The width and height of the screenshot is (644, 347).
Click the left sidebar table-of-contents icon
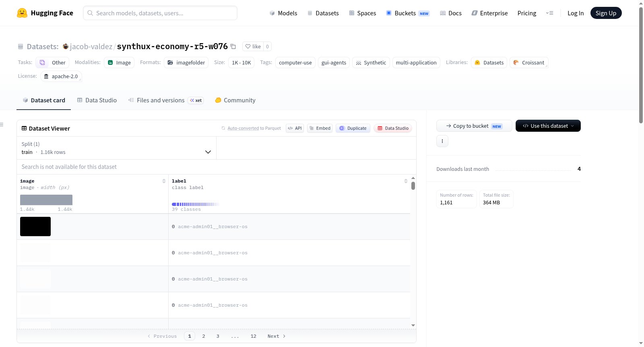[2, 125]
